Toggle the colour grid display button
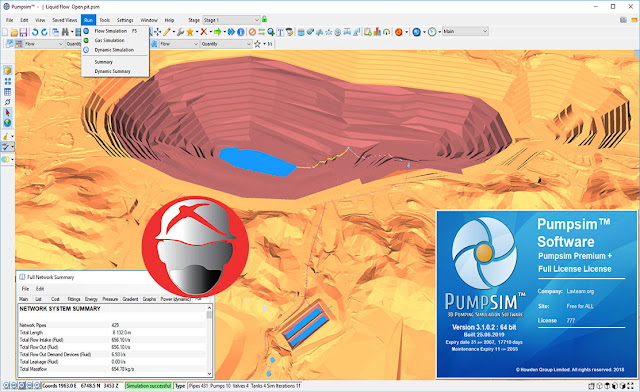The image size is (640, 392). pyautogui.click(x=19, y=44)
